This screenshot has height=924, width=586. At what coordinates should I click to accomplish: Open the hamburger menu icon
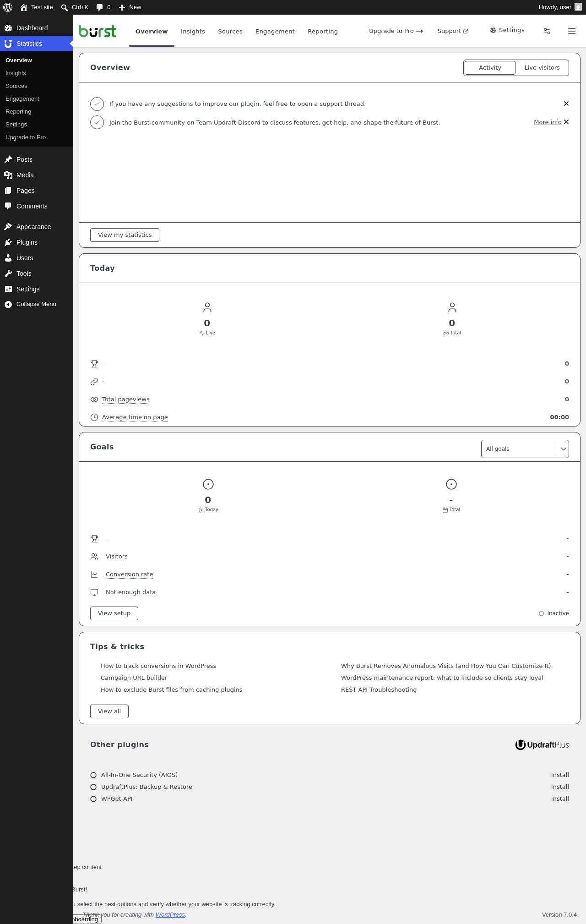coord(572,31)
